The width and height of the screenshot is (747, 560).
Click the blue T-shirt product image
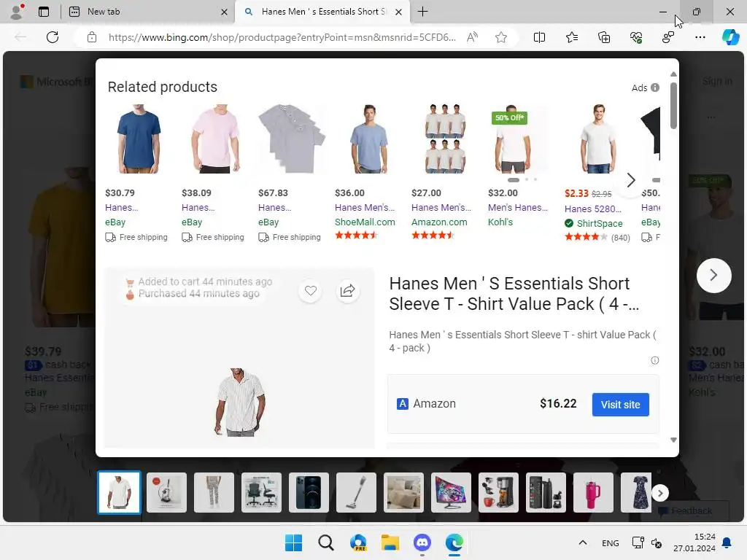[x=139, y=139]
